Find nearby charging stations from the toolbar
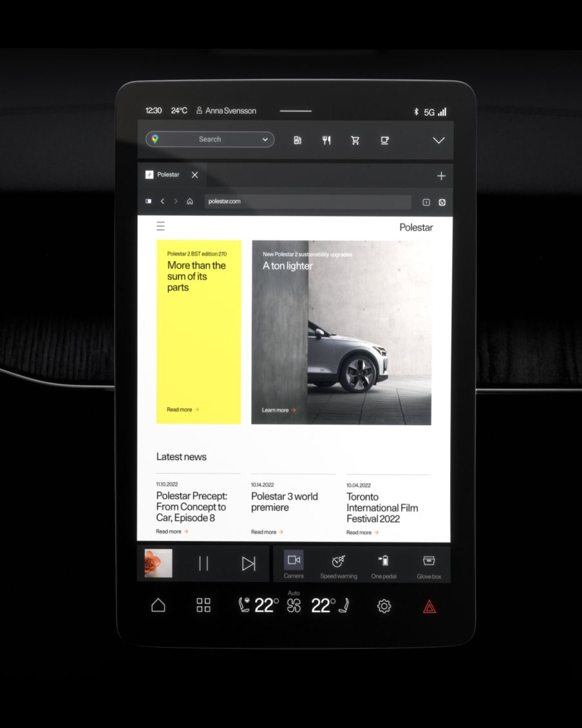 click(x=297, y=140)
